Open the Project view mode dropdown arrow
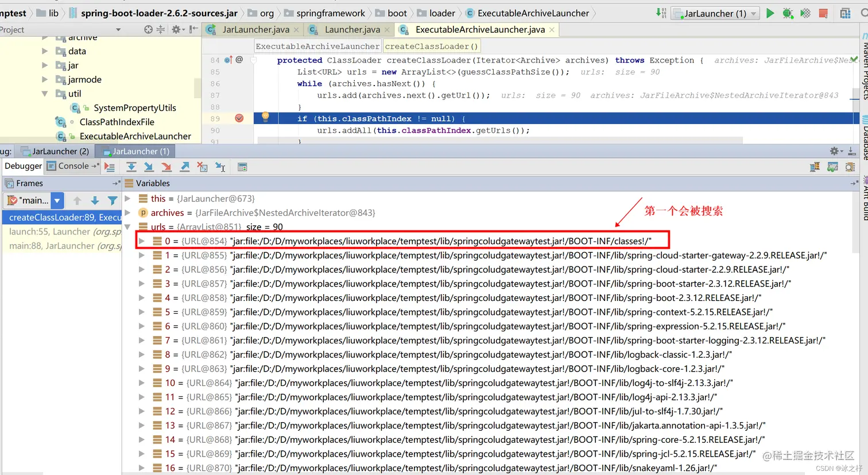 click(118, 29)
